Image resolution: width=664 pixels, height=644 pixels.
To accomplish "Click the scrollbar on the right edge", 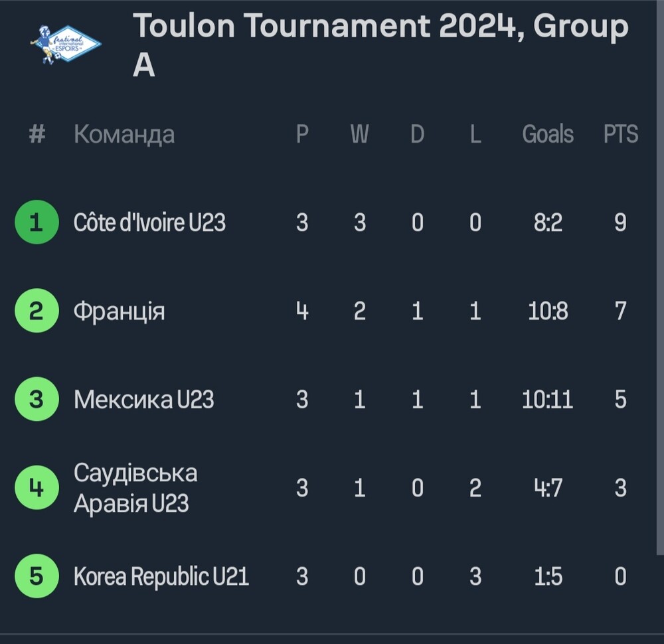I will coord(660,278).
